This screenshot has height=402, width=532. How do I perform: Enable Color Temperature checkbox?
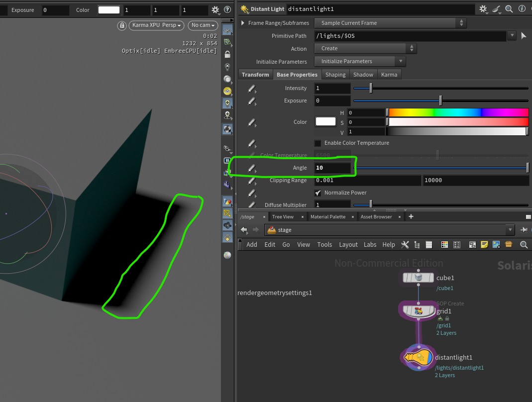[x=318, y=143]
